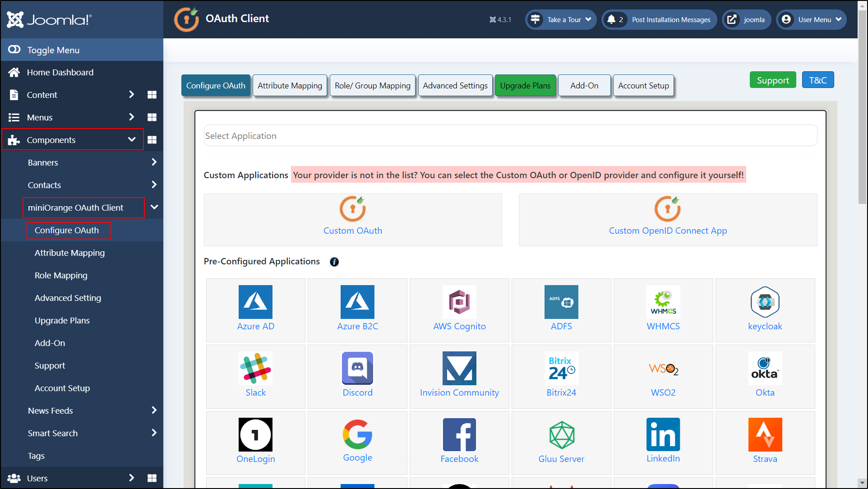Select the Bitrix24 application
868x489 pixels.
(x=561, y=376)
